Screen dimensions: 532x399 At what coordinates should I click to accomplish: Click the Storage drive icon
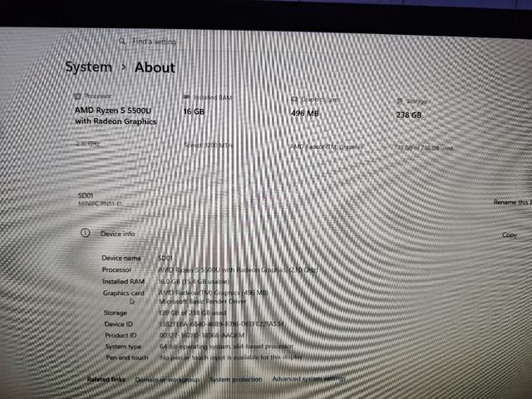(x=400, y=101)
